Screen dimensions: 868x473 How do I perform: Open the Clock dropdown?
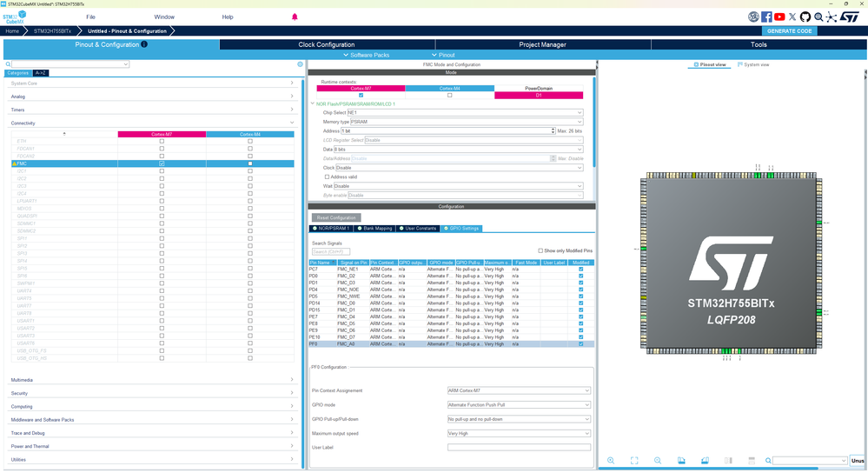tap(460, 168)
